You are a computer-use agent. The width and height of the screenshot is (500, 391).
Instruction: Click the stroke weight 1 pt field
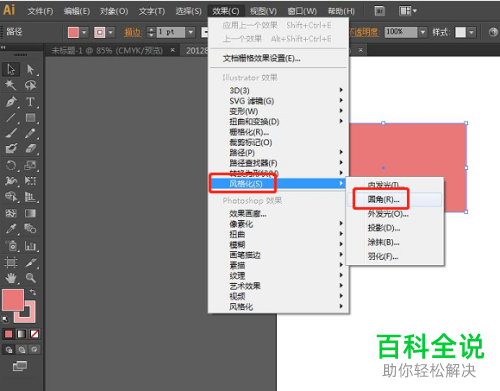[x=171, y=32]
